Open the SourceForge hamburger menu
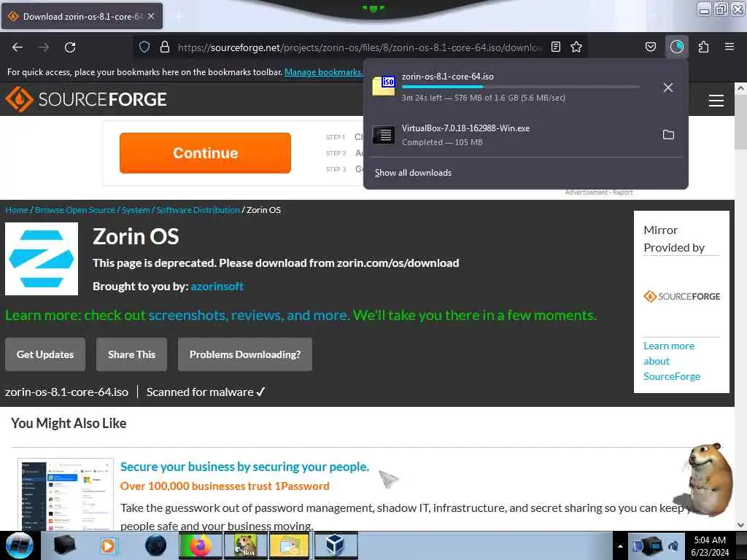Viewport: 747px width, 560px height. (x=716, y=101)
